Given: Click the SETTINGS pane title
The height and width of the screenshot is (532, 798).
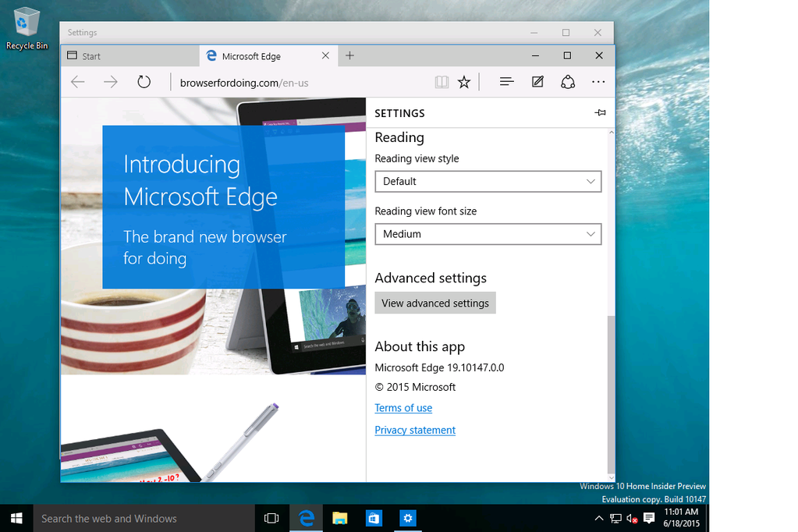Looking at the screenshot, I should (x=399, y=113).
